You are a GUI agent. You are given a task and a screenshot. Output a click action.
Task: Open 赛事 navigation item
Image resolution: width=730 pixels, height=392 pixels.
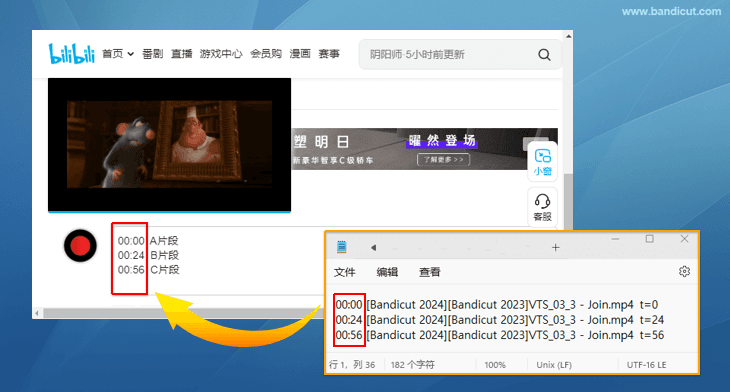coord(329,54)
